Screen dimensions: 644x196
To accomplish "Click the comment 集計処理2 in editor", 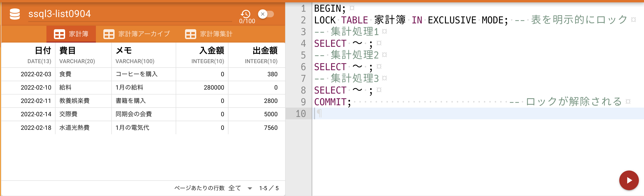I will coord(346,55).
